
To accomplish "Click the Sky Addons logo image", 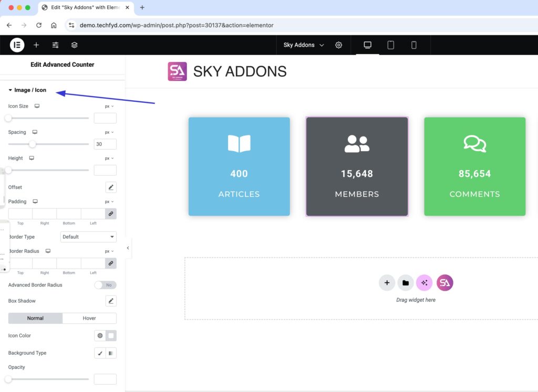I will click(178, 71).
